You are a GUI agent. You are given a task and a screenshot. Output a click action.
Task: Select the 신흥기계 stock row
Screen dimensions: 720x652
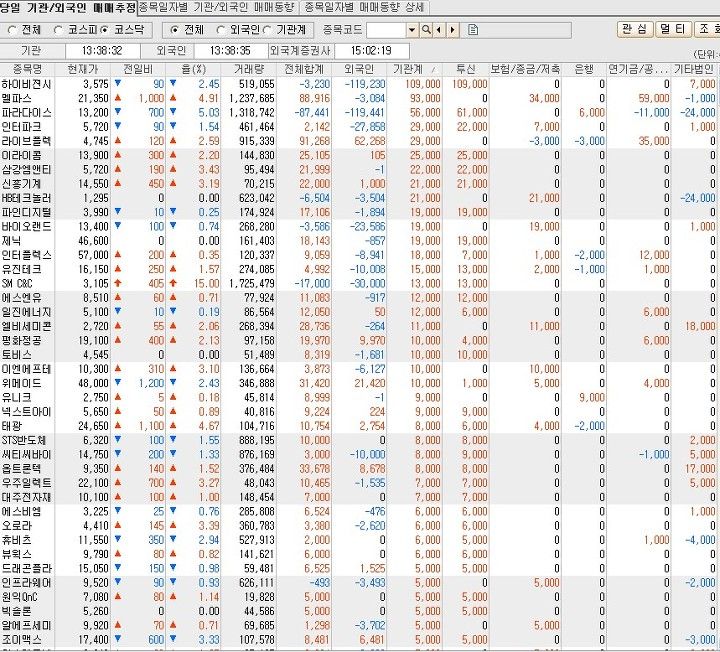tap(358, 184)
